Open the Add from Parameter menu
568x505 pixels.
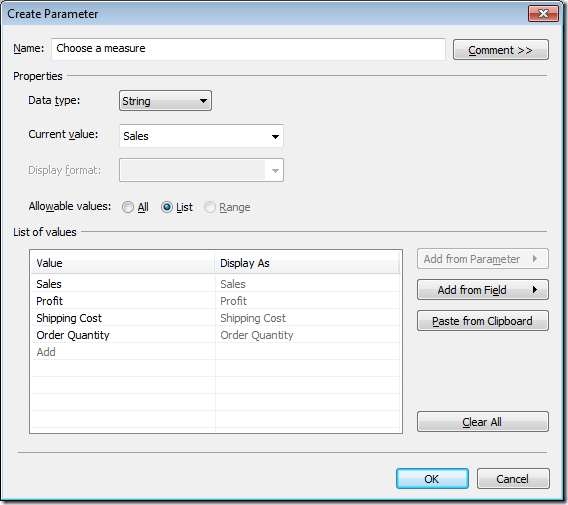pyautogui.click(x=483, y=259)
